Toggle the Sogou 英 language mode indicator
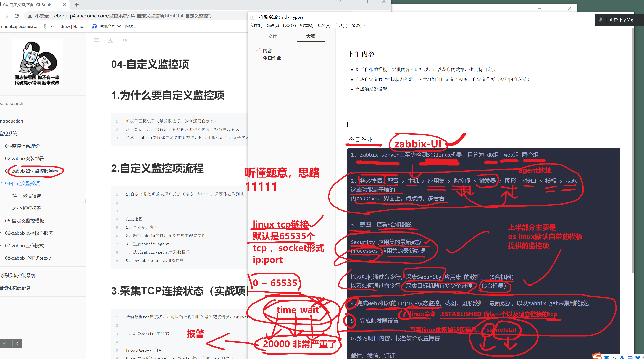 [x=606, y=358]
